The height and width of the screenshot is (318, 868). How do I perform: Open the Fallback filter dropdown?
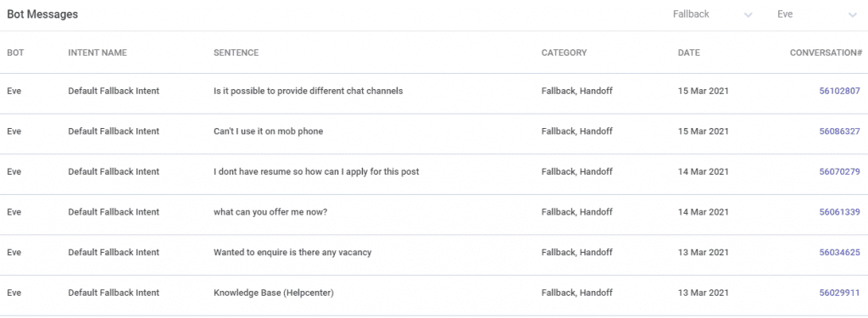(712, 15)
